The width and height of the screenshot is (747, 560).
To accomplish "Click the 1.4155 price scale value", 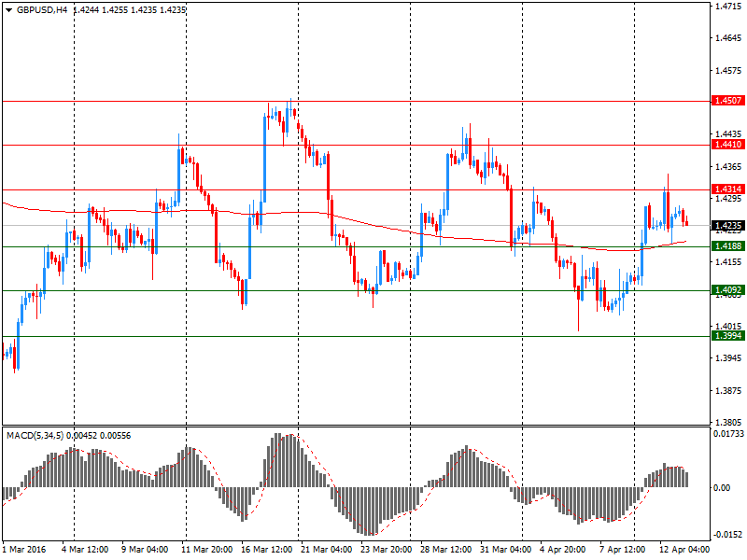I will 728,262.
